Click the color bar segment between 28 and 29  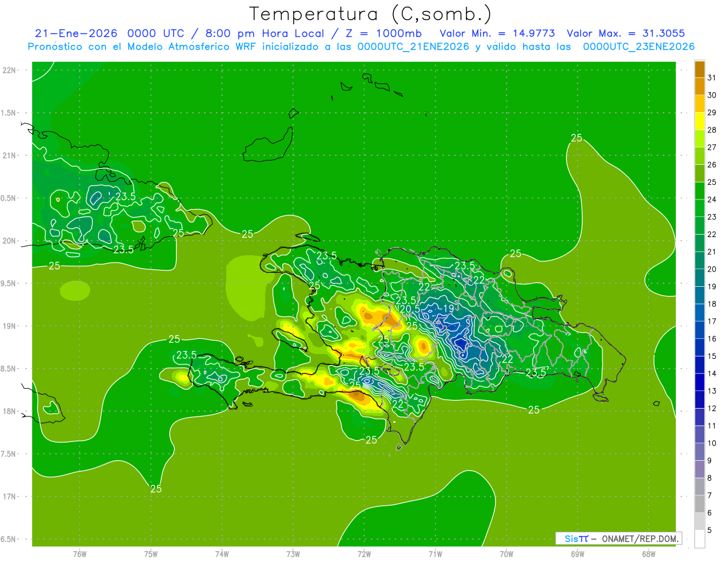tap(699, 121)
